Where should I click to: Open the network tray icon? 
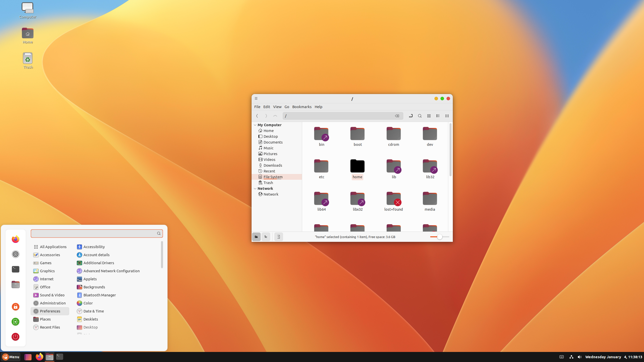571,357
